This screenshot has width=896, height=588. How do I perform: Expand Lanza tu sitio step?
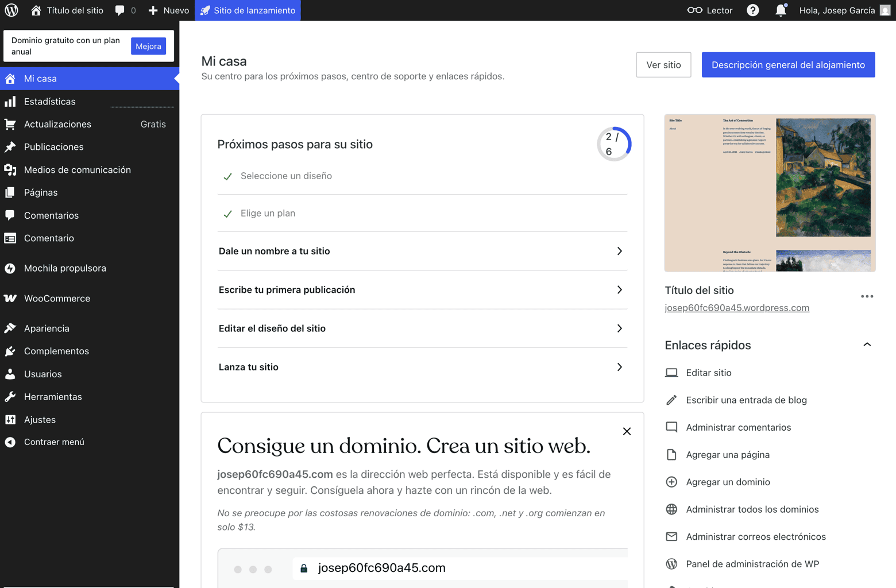point(422,367)
